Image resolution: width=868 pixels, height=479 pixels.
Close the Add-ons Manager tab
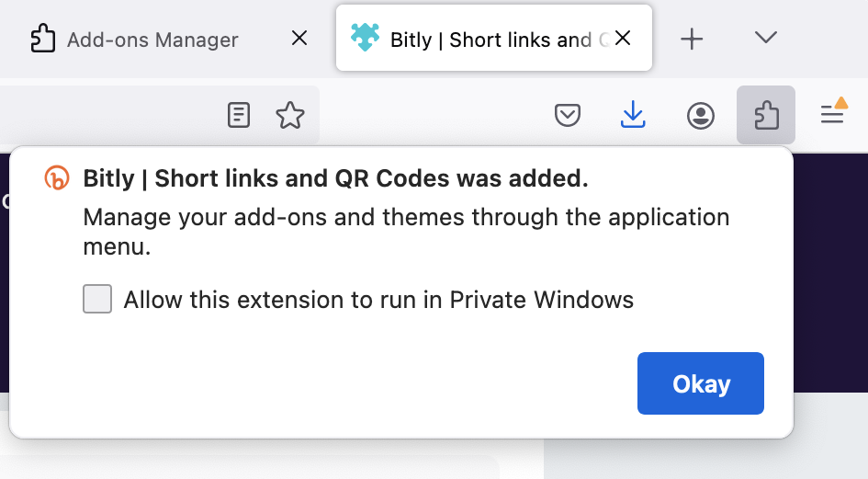click(x=299, y=39)
